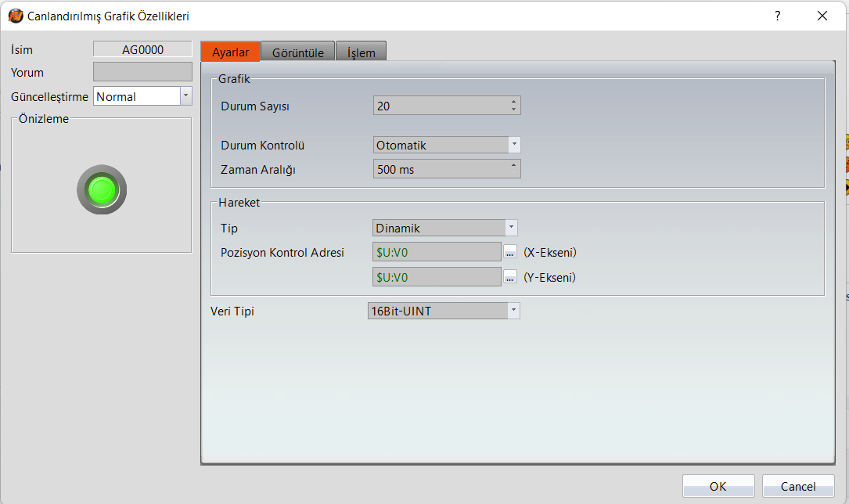
Task: Click the X-Ekseni position address field
Action: point(437,252)
